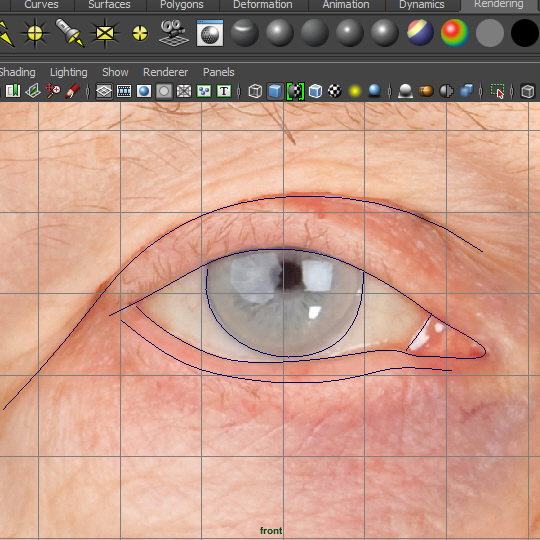Select the spot light shelf icon
Viewport: 540px width, 540px height.
(x=70, y=33)
